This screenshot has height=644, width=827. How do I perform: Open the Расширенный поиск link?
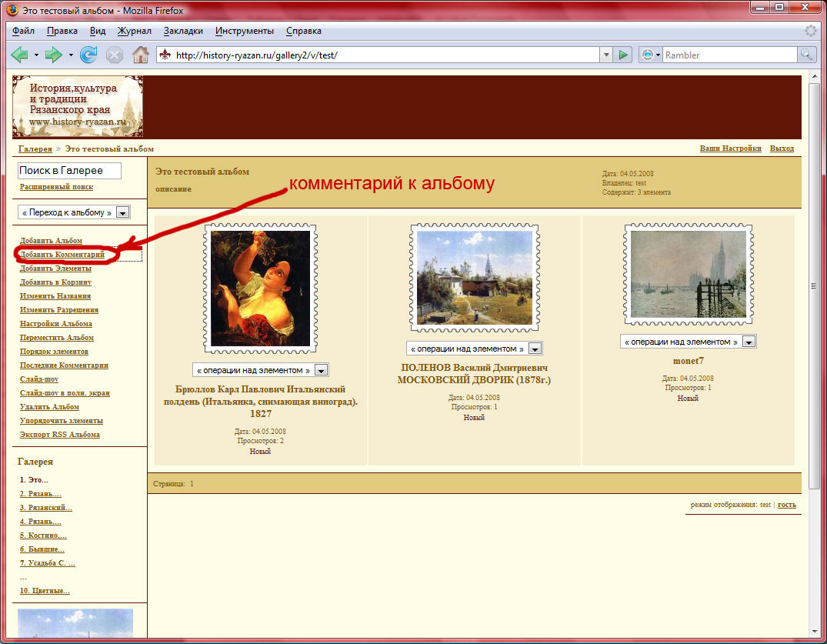coord(56,187)
